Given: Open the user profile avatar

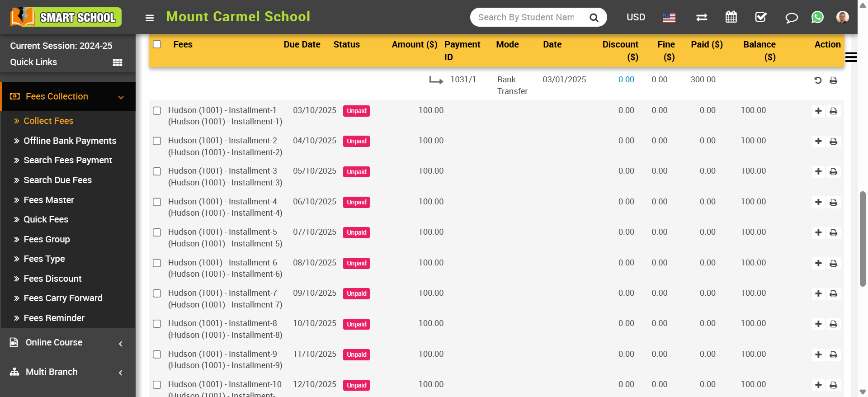Looking at the screenshot, I should (x=842, y=17).
